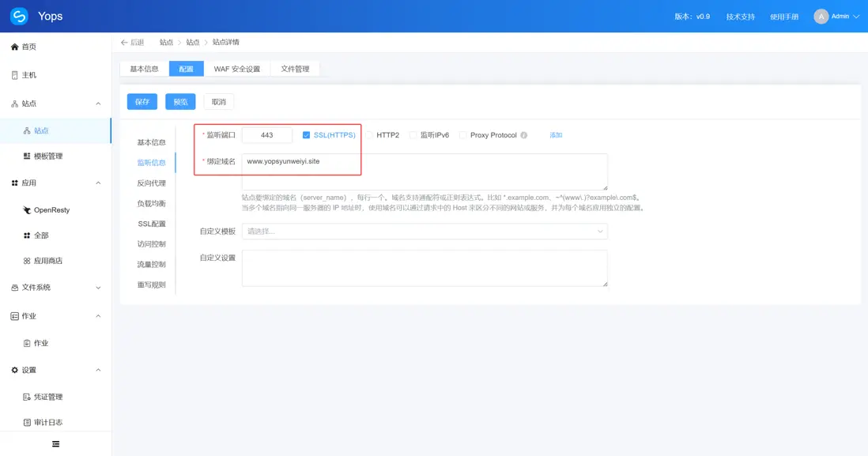
Task: Click the 站点详情 breadcrumb text
Action: (x=226, y=43)
